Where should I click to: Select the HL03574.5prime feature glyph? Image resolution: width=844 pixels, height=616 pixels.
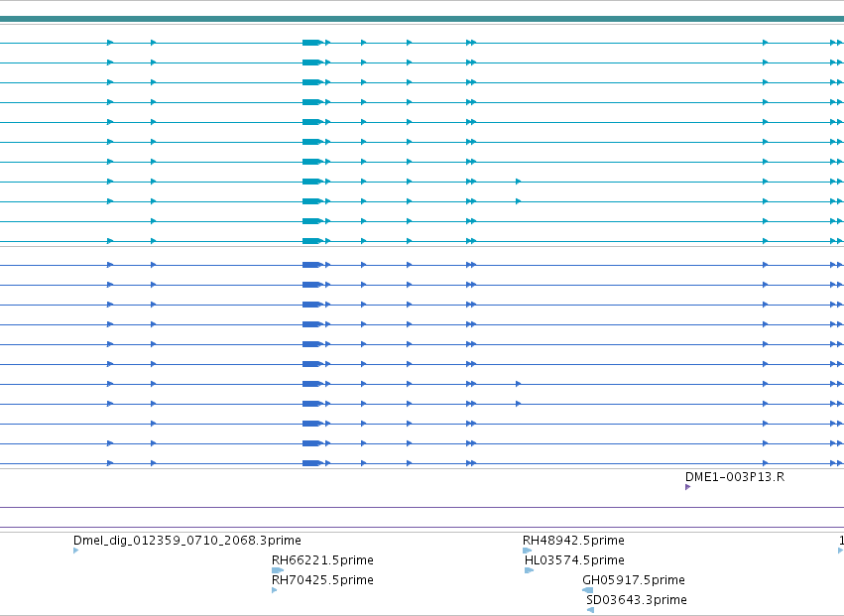click(x=529, y=570)
